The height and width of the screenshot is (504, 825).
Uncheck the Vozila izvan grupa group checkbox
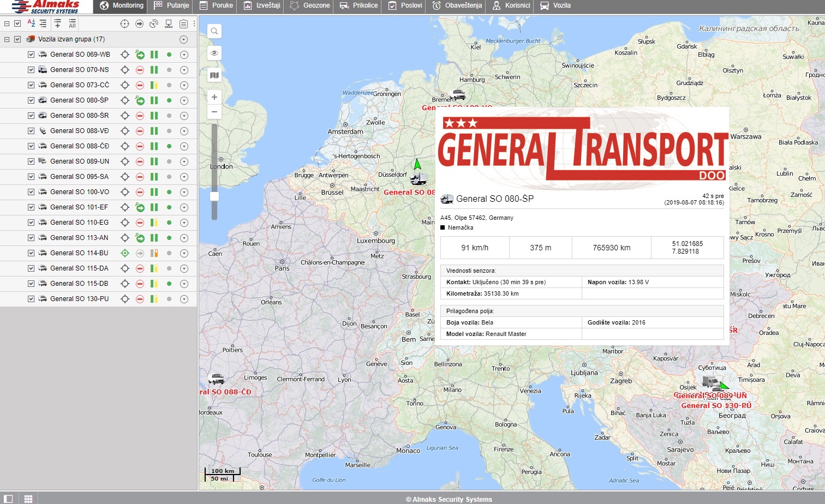click(17, 39)
